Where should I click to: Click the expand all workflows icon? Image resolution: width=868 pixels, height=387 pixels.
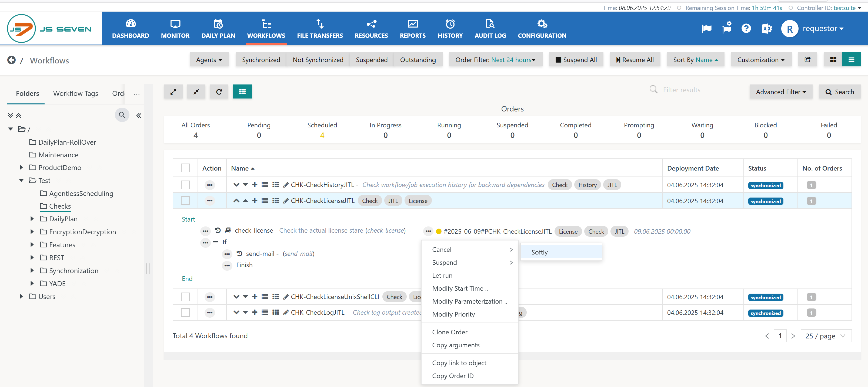[x=173, y=92]
